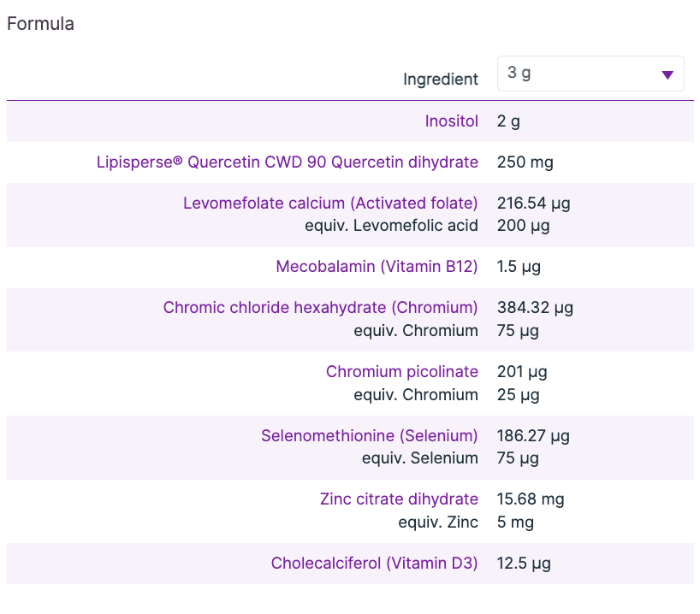
Task: Click the 'equiv. Selenium' text
Action: [x=419, y=458]
